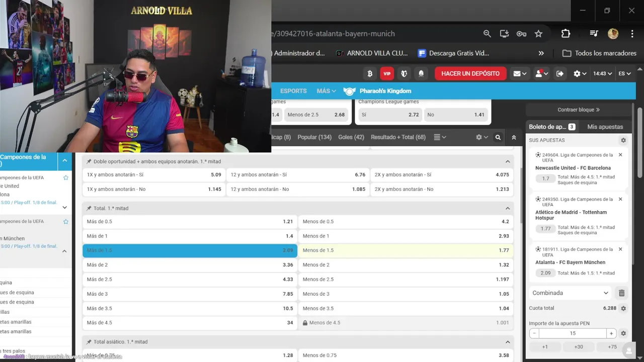
Task: Favorite the Newcastle United match with the star
Action: (66, 177)
